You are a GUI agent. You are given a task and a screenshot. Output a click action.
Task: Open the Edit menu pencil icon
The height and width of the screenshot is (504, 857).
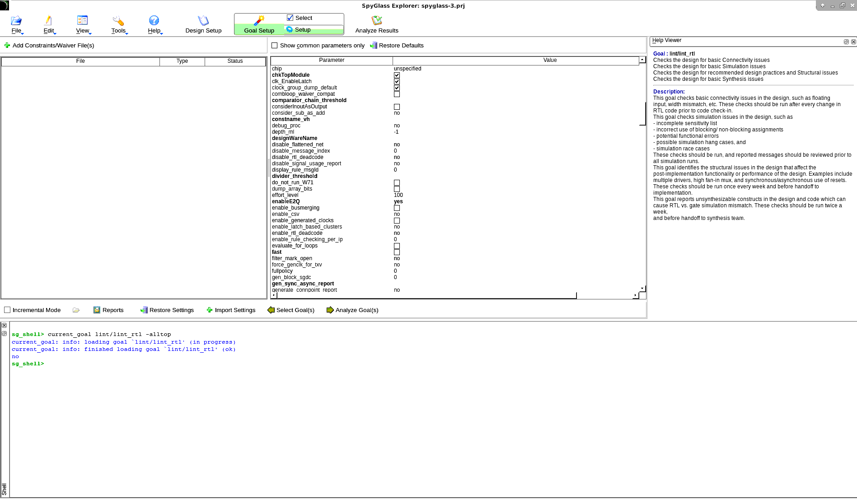(48, 20)
